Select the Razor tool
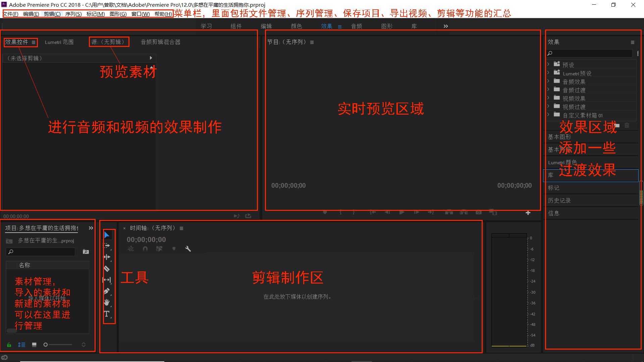This screenshot has height=362, width=644. (x=107, y=268)
